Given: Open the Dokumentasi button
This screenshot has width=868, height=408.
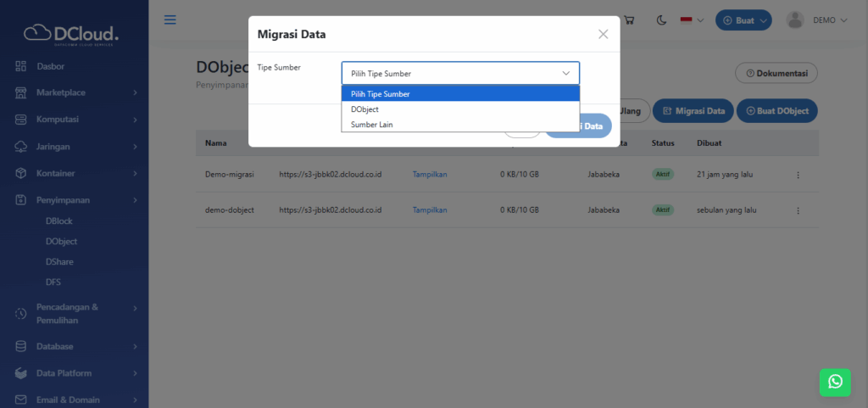Looking at the screenshot, I should [x=776, y=73].
